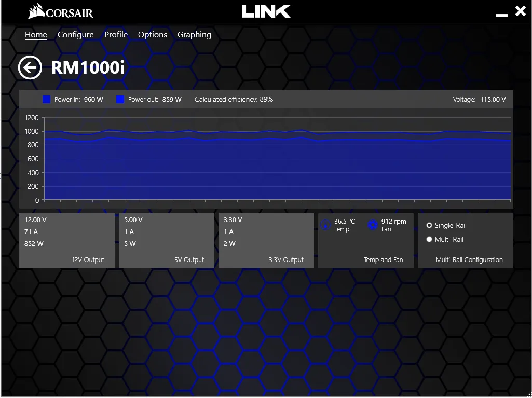Close the Corsair Link window
The image size is (532, 398).
coord(521,11)
